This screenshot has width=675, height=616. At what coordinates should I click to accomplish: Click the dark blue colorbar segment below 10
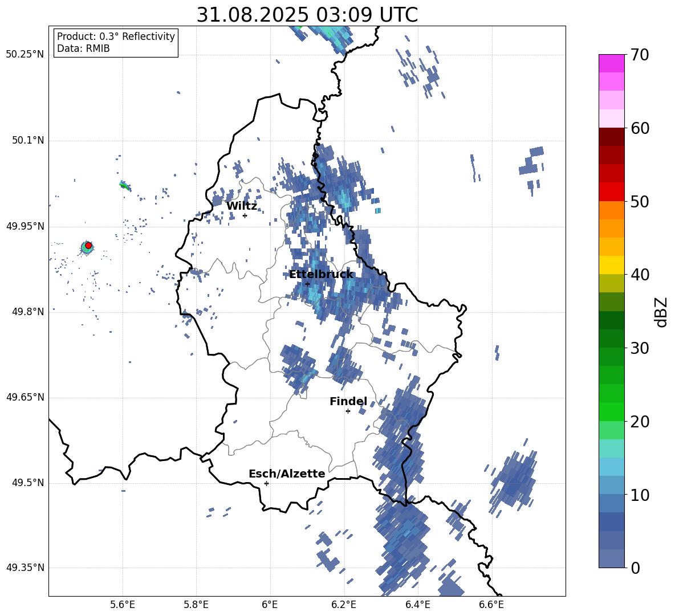tap(611, 521)
